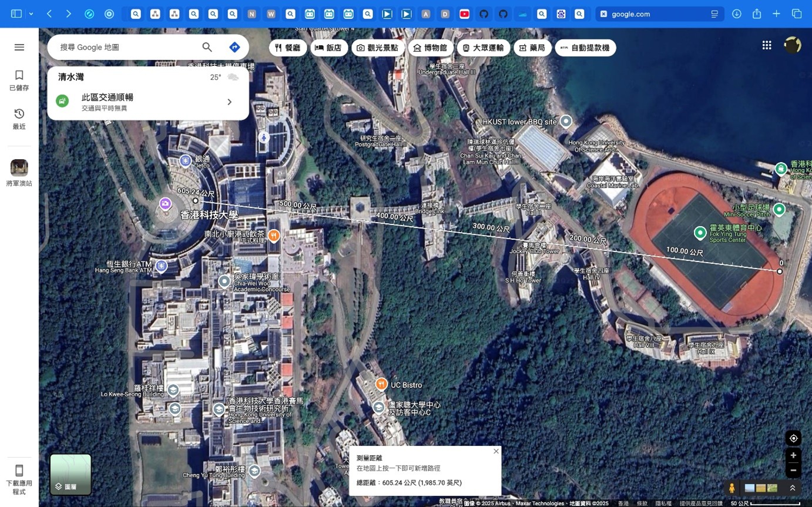Click the 提供產品意見回饋 feedback link
Screen dimensions: 812x507
click(x=701, y=503)
